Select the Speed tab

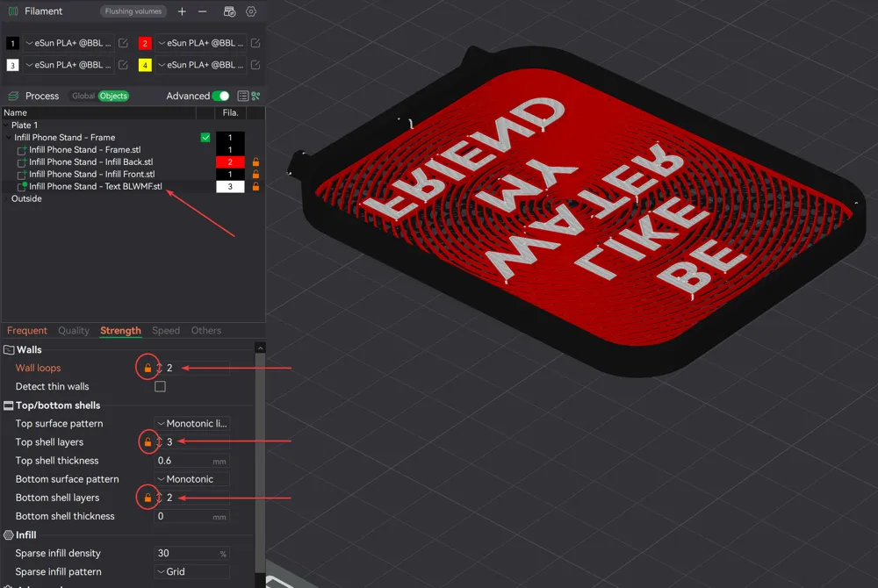pos(165,331)
